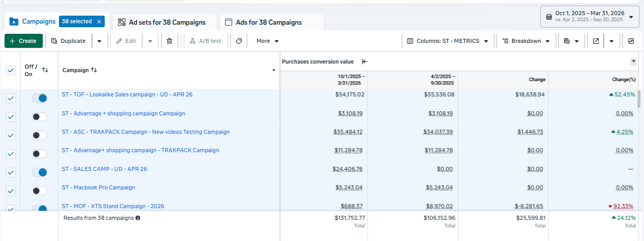
Task: Click the table's vertical scrollbar thumb
Action: point(639,99)
